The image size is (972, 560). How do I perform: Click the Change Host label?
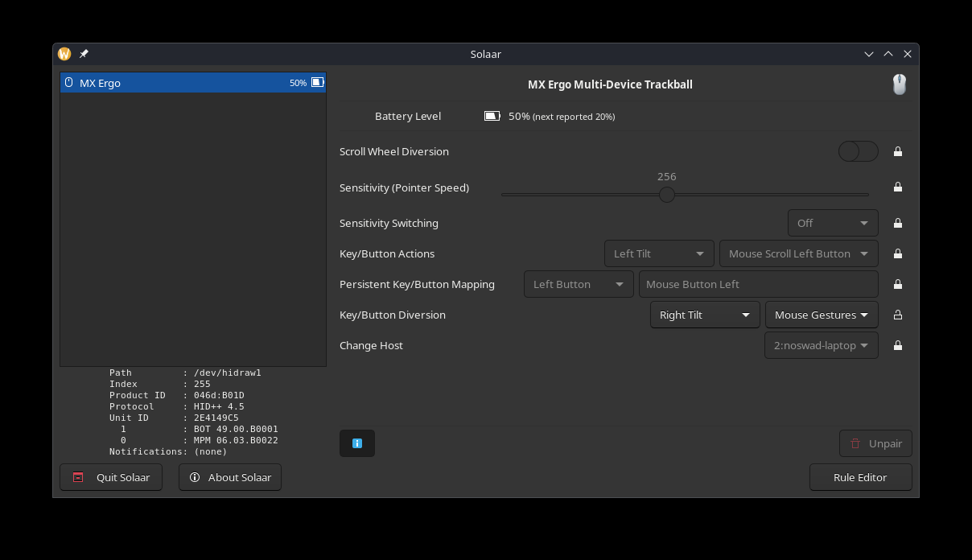click(x=371, y=345)
